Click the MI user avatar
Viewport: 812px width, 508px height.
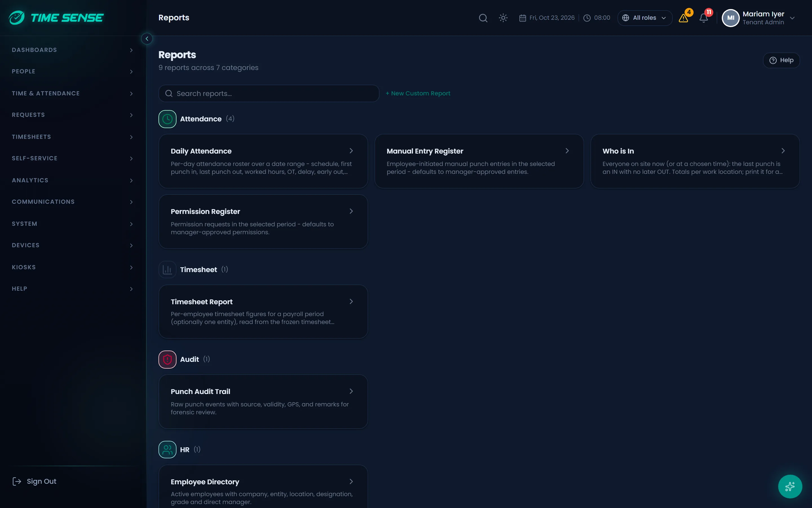(731, 18)
